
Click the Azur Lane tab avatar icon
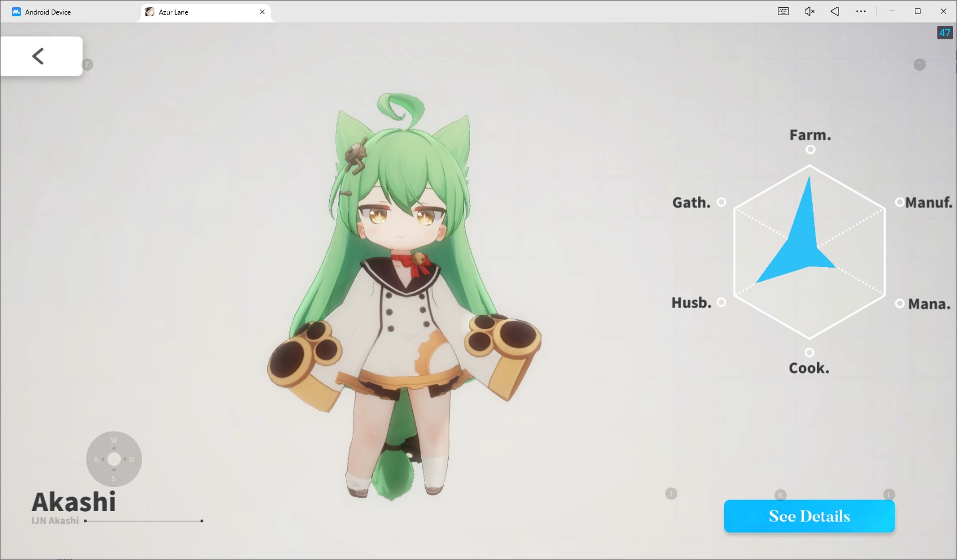click(x=150, y=12)
